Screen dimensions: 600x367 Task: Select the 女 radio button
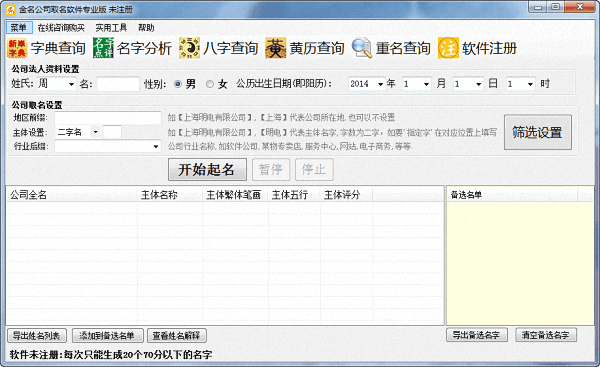pos(210,84)
